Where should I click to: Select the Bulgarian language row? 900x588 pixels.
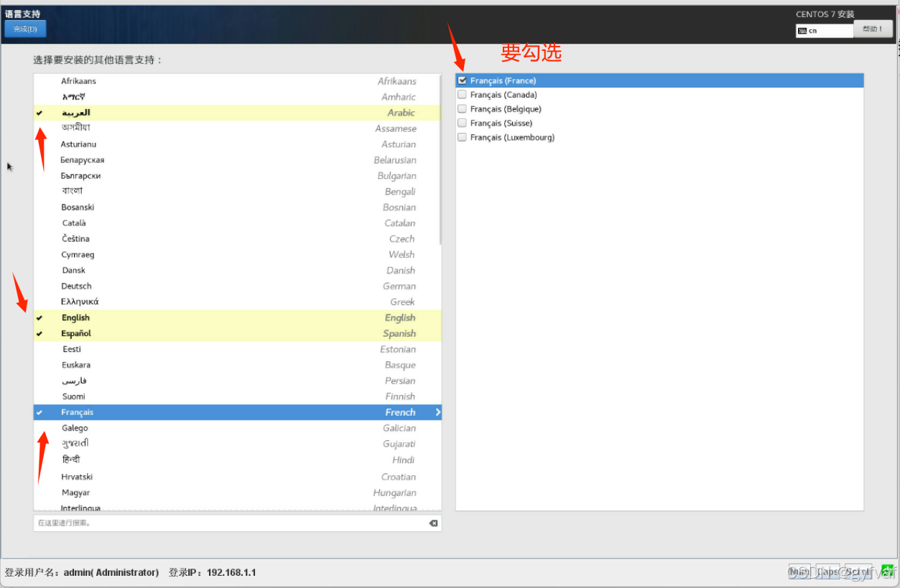pyautogui.click(x=236, y=176)
